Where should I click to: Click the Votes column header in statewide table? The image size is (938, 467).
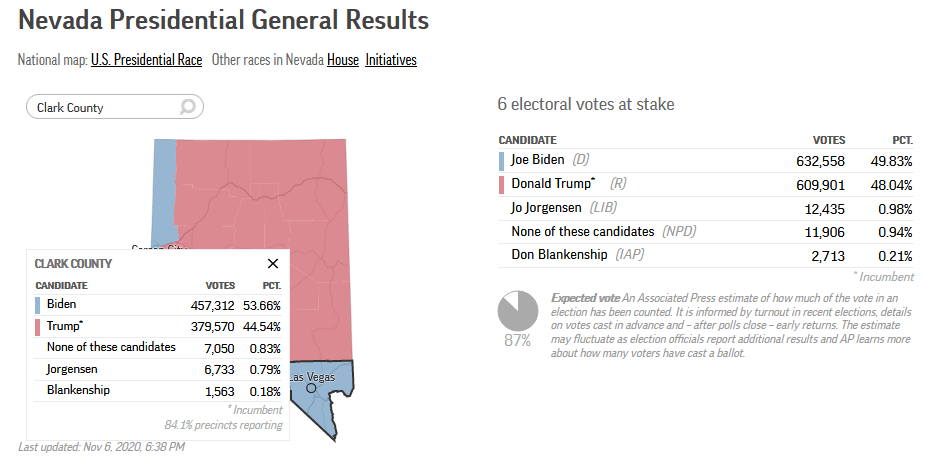[x=829, y=140]
